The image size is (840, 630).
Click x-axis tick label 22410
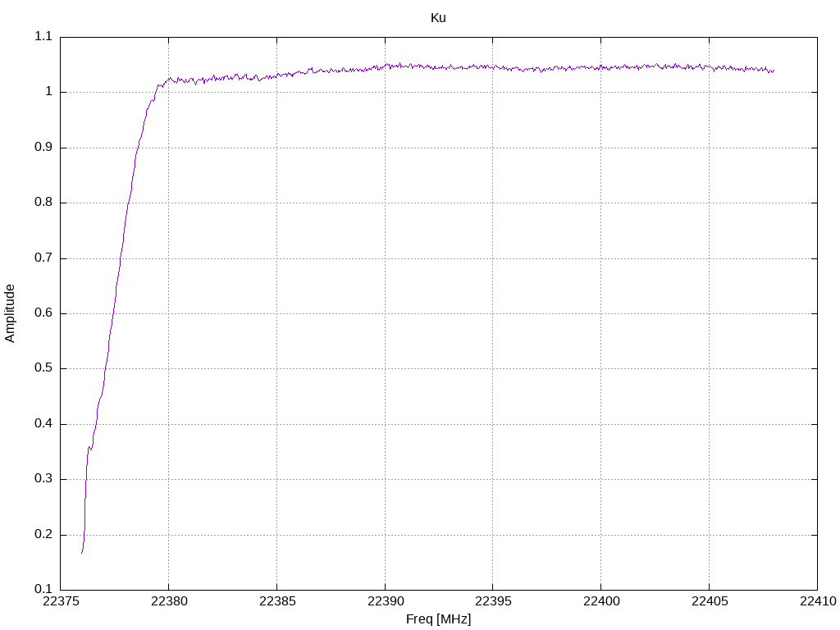point(818,601)
